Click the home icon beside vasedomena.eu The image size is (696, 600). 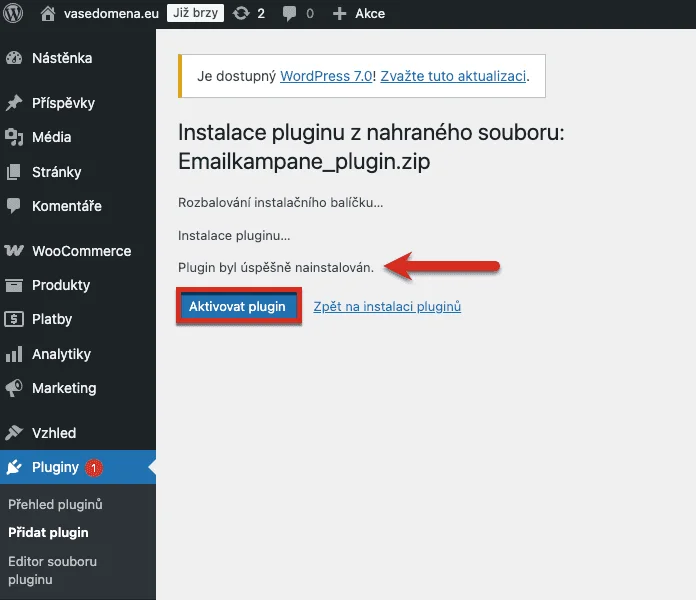click(47, 13)
